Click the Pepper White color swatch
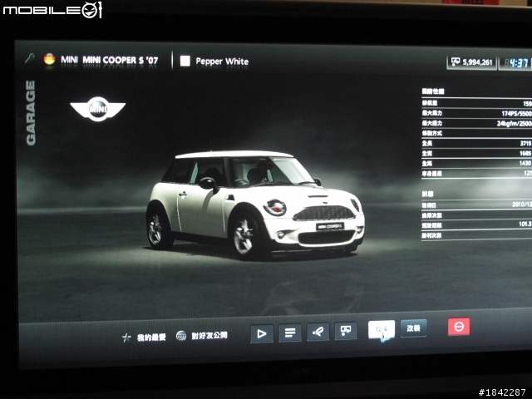 coord(185,61)
